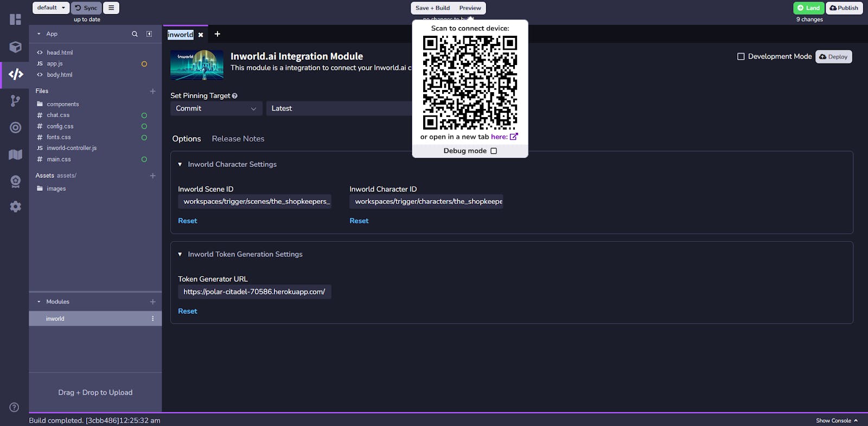
Task: Open the 3D cube project icon in sidebar
Action: pos(15,47)
